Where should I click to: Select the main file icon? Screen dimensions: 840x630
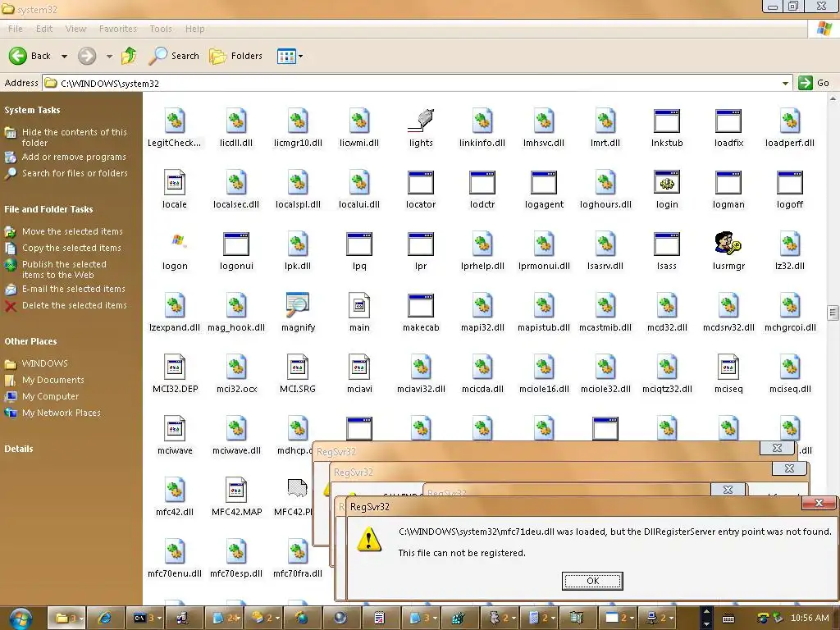(359, 305)
